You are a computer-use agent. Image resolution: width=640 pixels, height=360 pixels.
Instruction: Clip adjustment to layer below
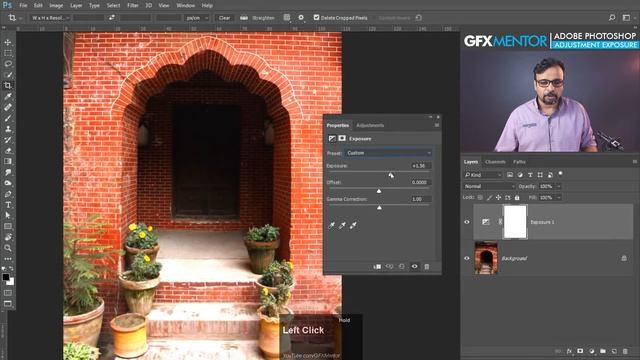click(x=377, y=267)
